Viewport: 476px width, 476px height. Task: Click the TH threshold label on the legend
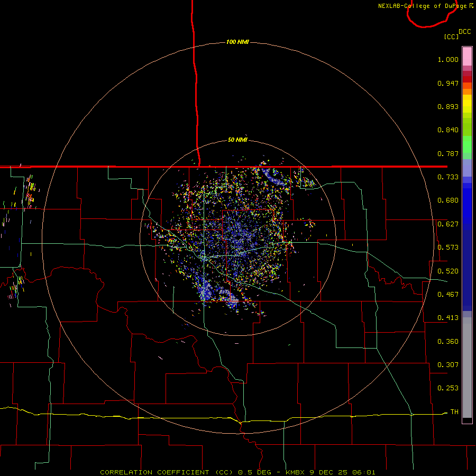[x=454, y=412]
